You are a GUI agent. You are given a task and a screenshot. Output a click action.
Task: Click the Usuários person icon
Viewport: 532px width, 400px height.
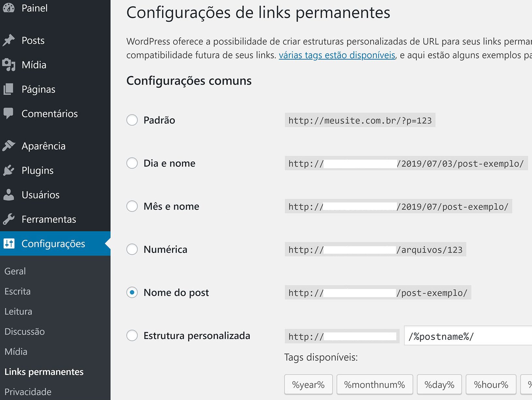tap(9, 195)
